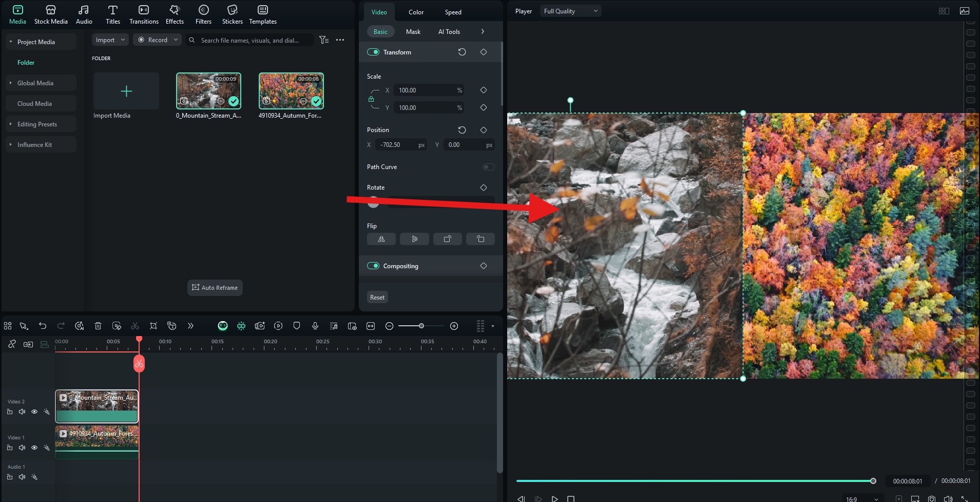Click the Position X value field
The image size is (980, 502).
tap(401, 145)
